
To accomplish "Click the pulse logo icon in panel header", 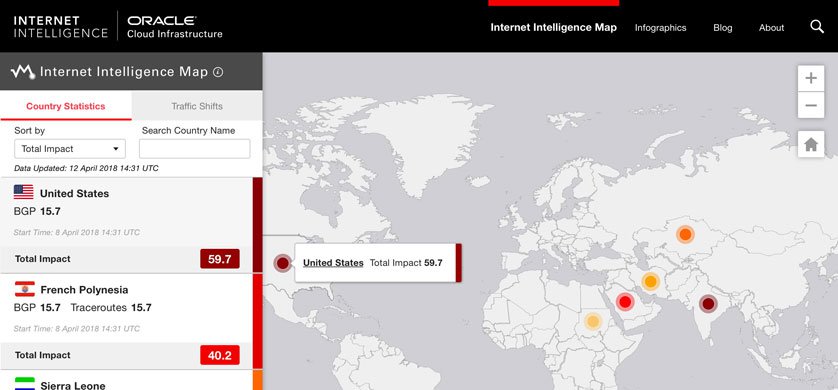I will coord(22,72).
